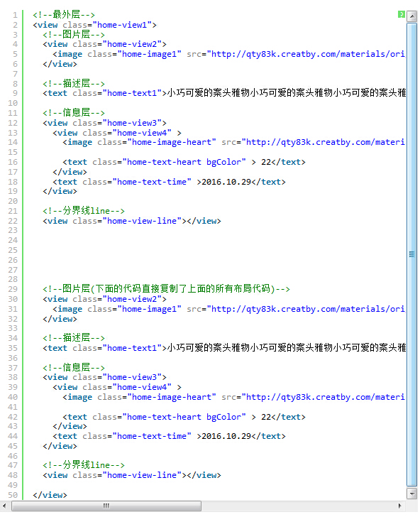Screen dimensions: 420x517
Task: Click the first home-image1 image tag line
Action: pyautogui.click(x=228, y=54)
